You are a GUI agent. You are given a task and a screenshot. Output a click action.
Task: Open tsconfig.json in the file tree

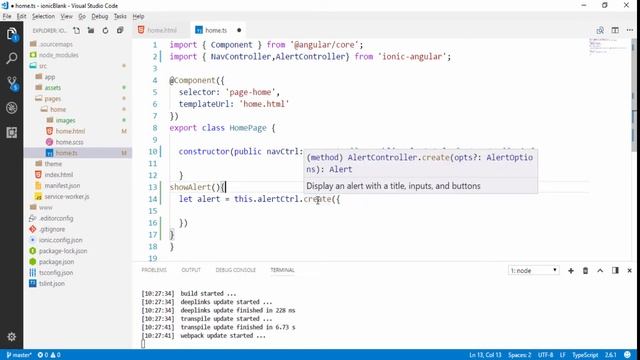78,273
